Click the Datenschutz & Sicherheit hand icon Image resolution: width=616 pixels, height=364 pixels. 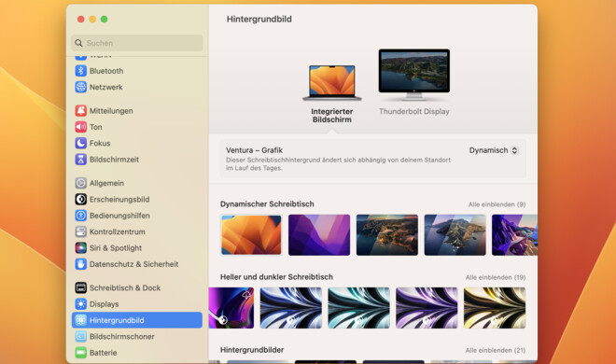pyautogui.click(x=80, y=264)
